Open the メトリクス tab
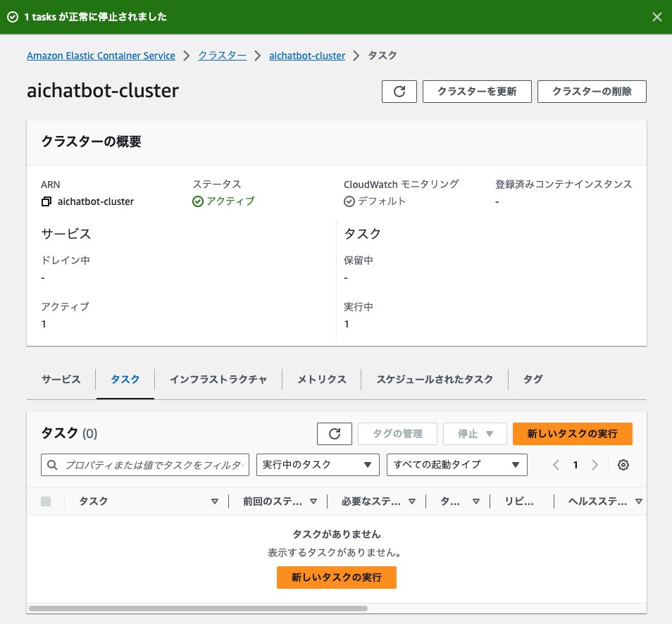This screenshot has width=672, height=624. (x=322, y=380)
